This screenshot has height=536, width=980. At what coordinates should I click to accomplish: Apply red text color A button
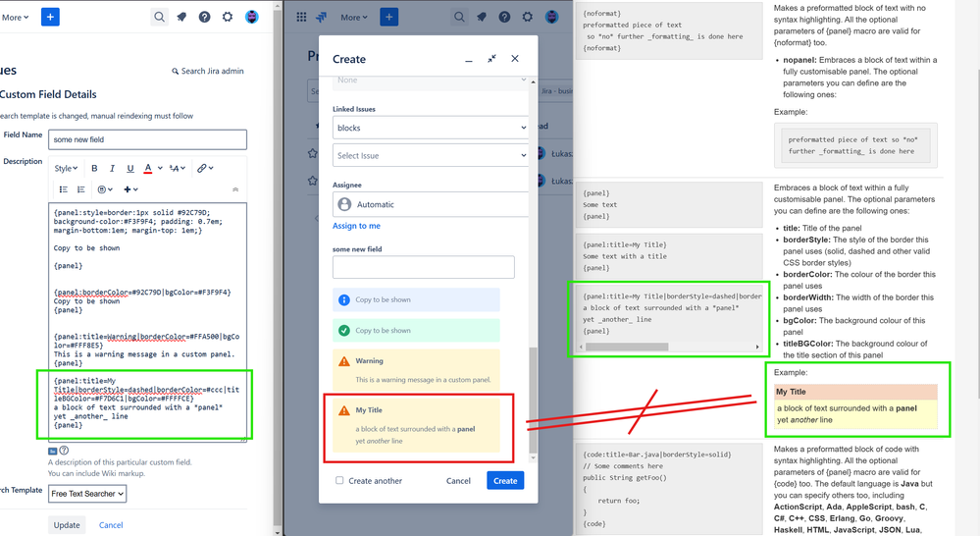pos(148,168)
